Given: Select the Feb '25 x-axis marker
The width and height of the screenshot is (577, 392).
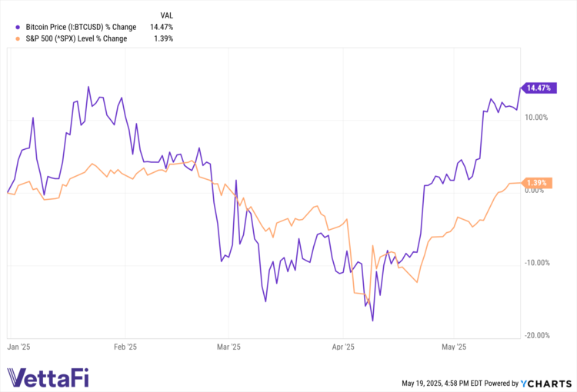Looking at the screenshot, I should (x=125, y=347).
